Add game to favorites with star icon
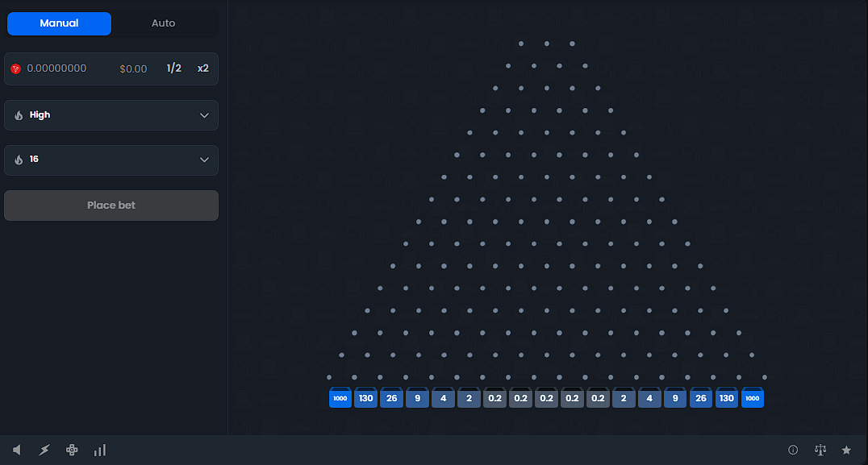 (846, 450)
